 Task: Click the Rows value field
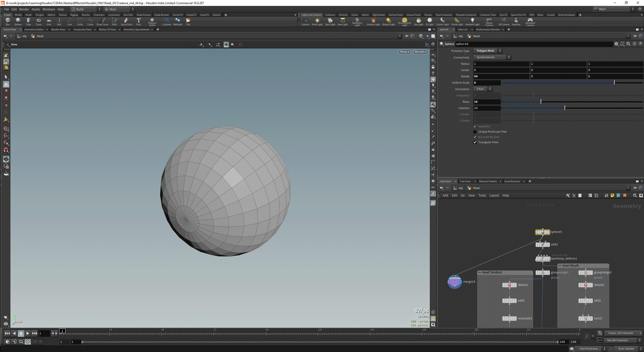click(x=487, y=102)
